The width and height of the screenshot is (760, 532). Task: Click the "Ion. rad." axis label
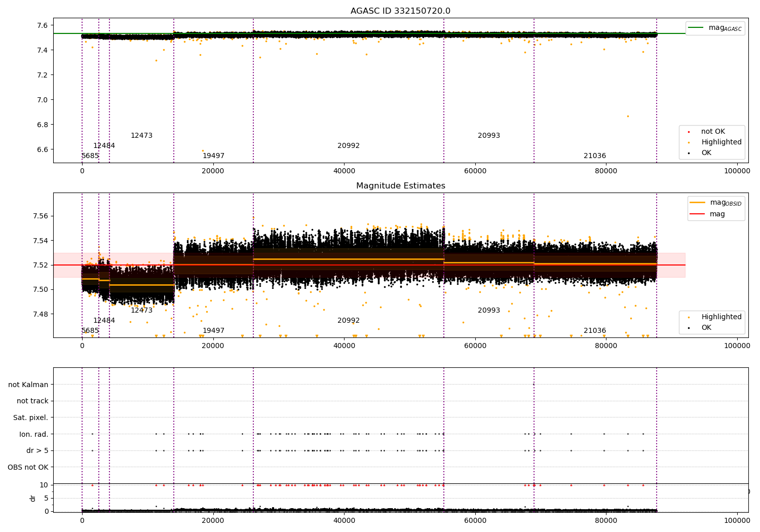(34, 434)
